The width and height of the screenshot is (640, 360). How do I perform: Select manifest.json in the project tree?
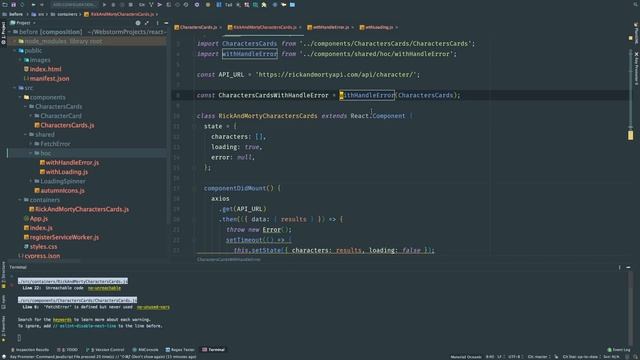pos(46,78)
